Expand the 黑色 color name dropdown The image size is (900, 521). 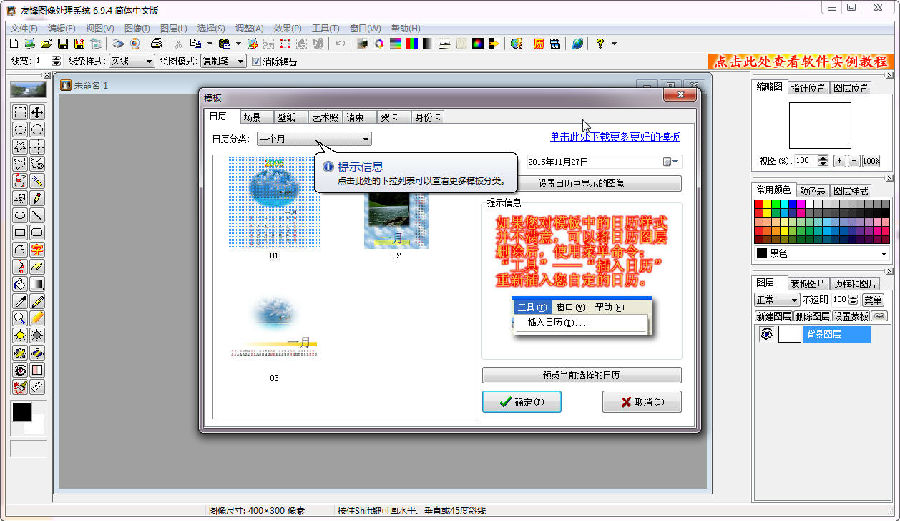(x=883, y=254)
